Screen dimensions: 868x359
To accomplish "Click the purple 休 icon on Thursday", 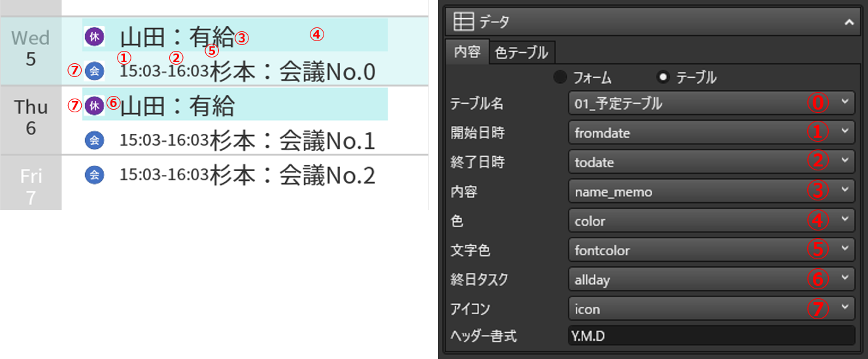I will click(95, 105).
